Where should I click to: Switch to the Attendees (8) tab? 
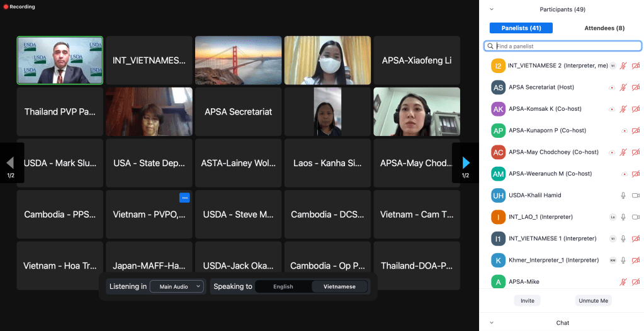click(604, 28)
